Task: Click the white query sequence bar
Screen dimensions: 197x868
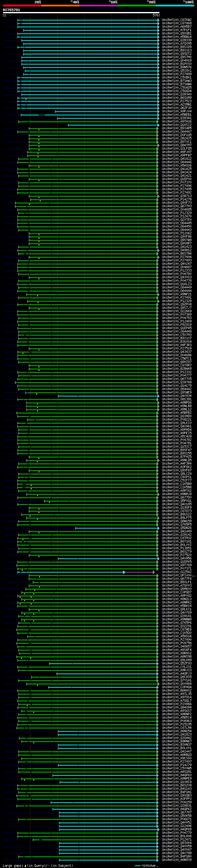Action: (81, 13)
